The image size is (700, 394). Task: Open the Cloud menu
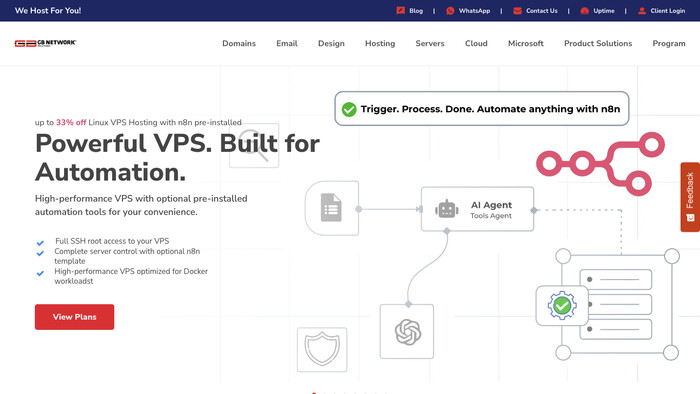(x=476, y=43)
